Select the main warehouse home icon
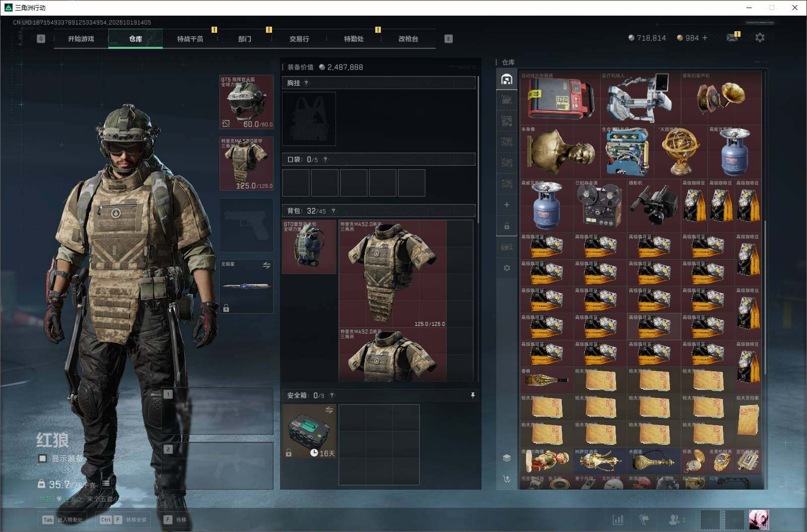This screenshot has width=807, height=532. (507, 79)
